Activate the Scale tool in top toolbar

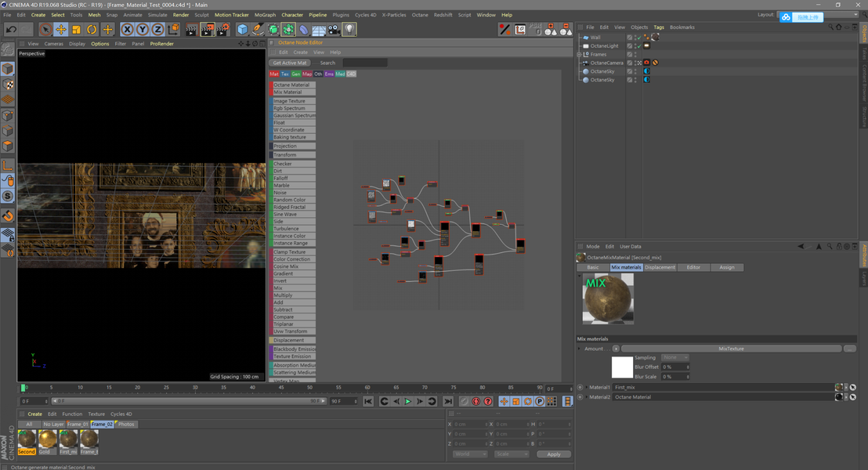(x=77, y=29)
